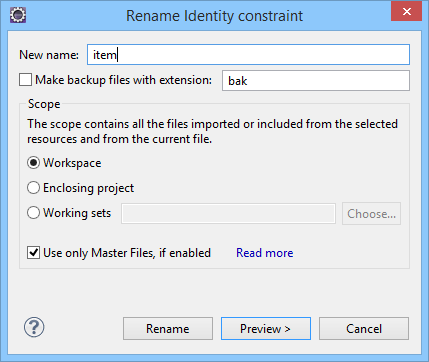Click the Choose... working sets button
Image resolution: width=429 pixels, height=362 pixels.
371,213
